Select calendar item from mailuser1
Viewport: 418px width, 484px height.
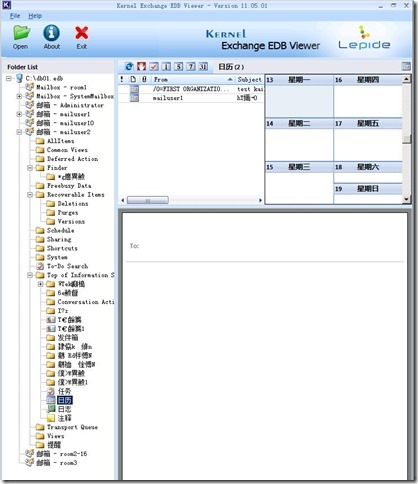191,98
